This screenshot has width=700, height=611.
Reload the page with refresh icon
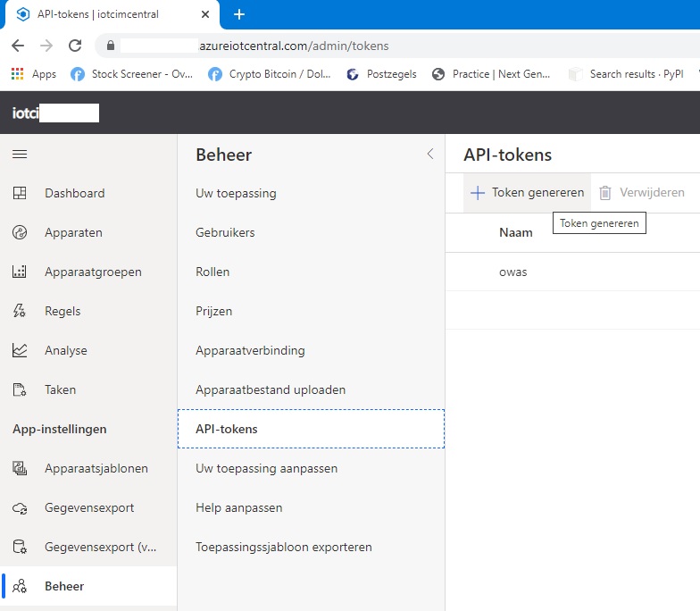click(75, 46)
